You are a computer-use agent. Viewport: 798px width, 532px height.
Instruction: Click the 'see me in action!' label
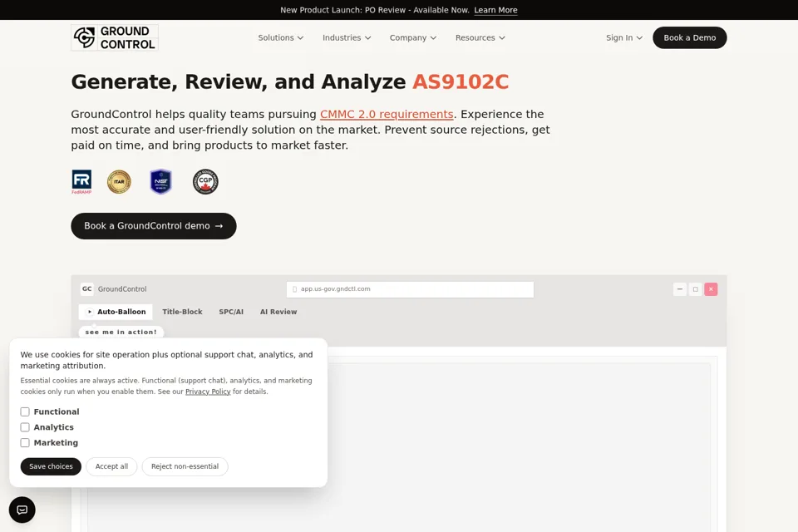tap(121, 332)
